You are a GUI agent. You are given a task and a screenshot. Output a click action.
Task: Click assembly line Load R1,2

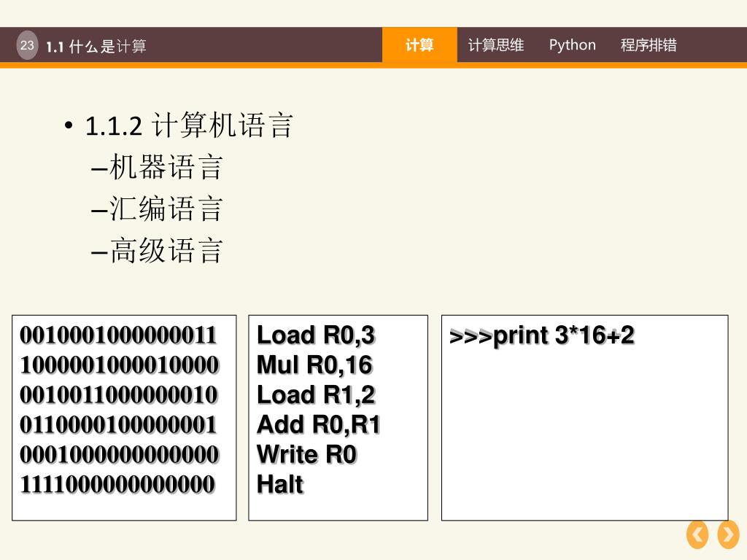coord(317,395)
